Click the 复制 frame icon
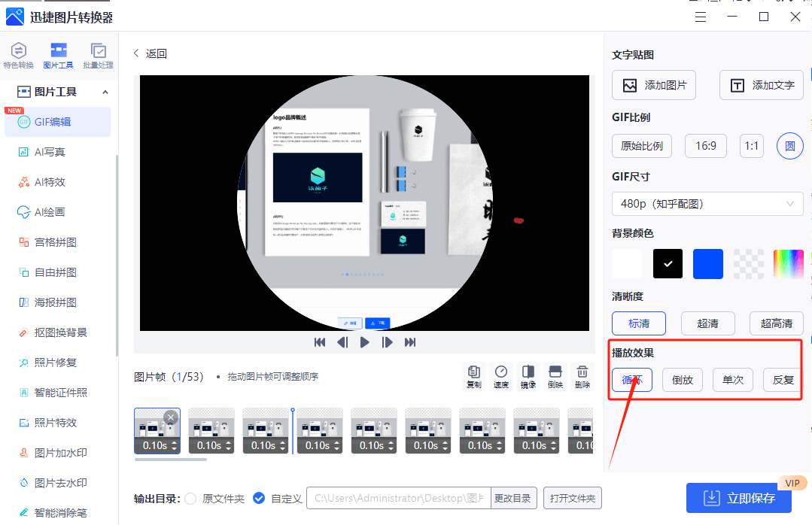 click(x=474, y=376)
